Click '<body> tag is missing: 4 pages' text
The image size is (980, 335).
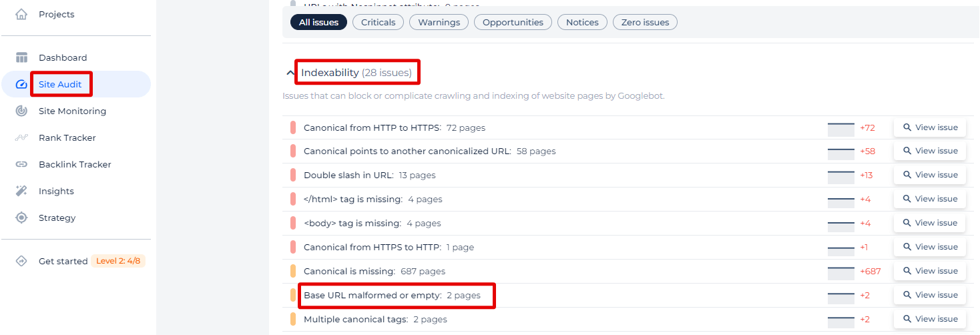[373, 224]
